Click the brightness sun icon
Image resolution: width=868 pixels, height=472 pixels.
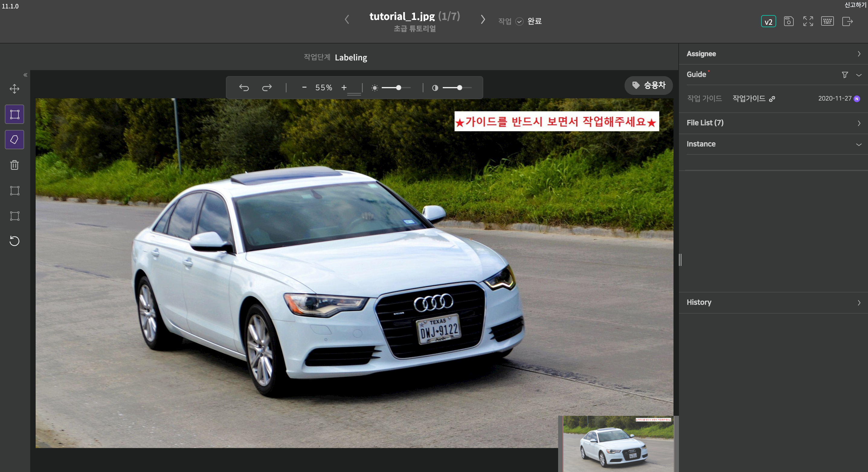[375, 88]
